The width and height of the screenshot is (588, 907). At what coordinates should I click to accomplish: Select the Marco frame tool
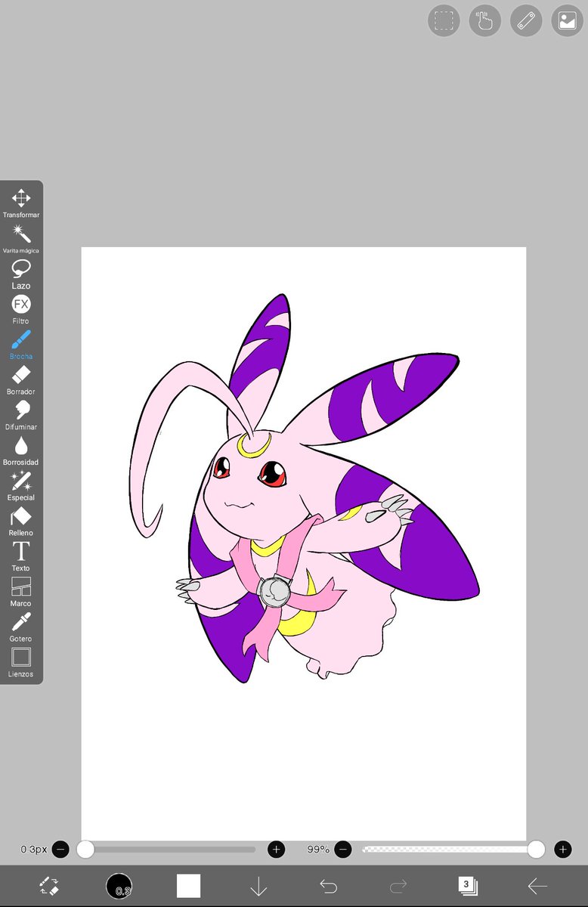point(21,591)
